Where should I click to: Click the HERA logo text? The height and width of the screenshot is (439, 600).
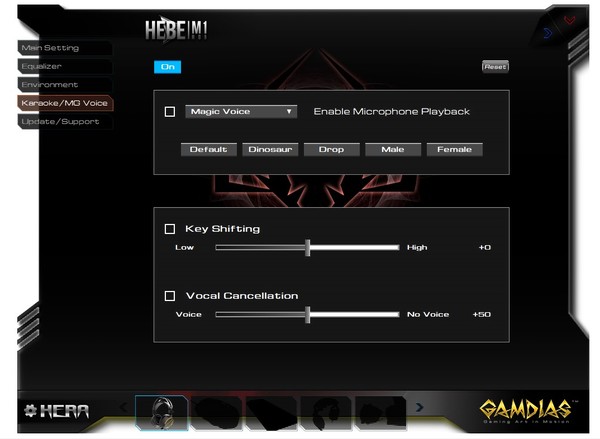[64, 411]
